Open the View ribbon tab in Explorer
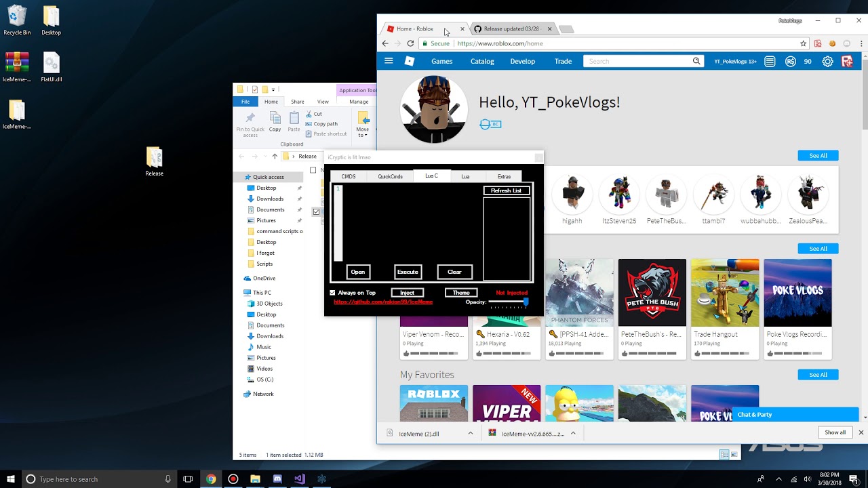Viewport: 868px width, 488px height. click(x=323, y=102)
